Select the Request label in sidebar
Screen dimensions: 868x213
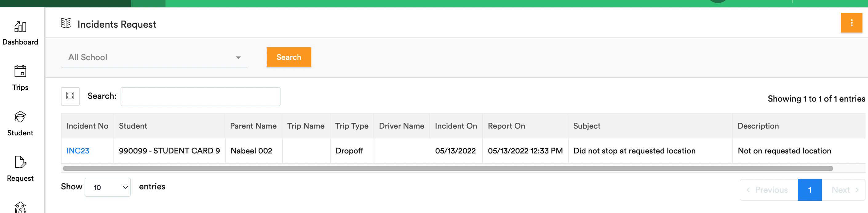(x=20, y=178)
